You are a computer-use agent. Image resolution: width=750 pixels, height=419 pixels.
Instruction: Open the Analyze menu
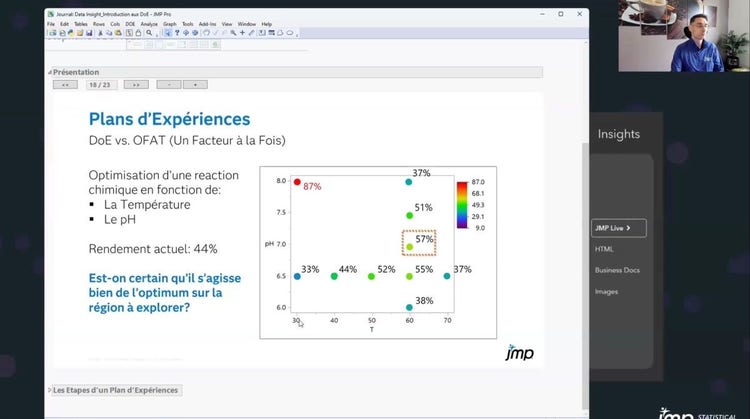click(149, 24)
